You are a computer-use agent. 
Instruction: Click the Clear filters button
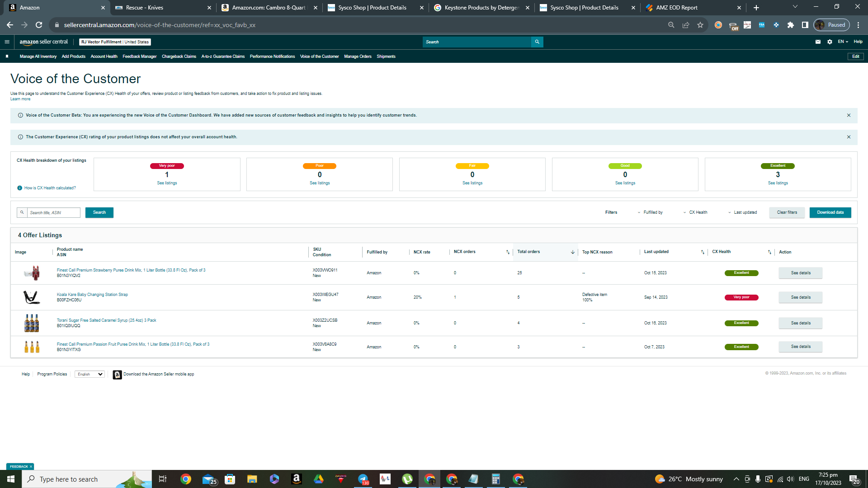pos(787,212)
